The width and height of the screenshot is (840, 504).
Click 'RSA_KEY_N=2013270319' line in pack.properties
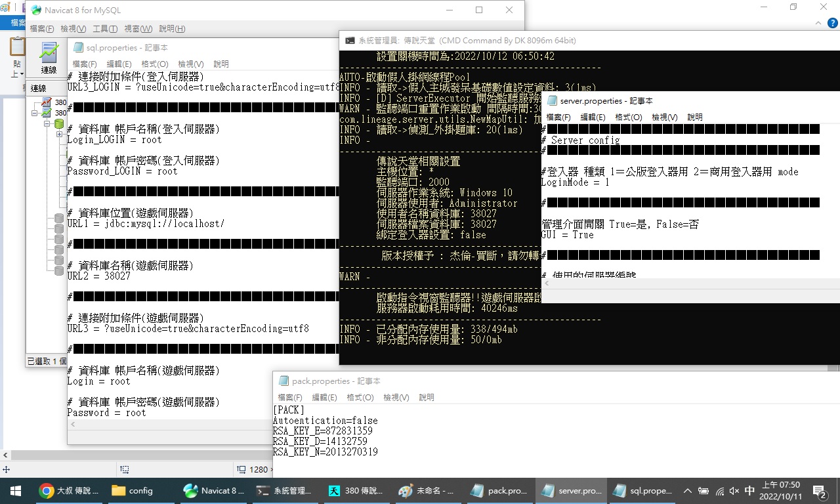coord(325,451)
